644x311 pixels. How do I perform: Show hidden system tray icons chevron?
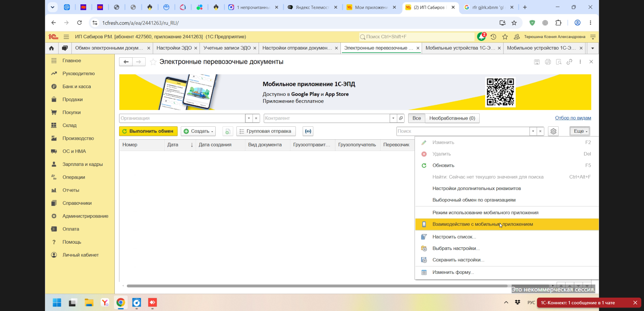click(x=506, y=303)
